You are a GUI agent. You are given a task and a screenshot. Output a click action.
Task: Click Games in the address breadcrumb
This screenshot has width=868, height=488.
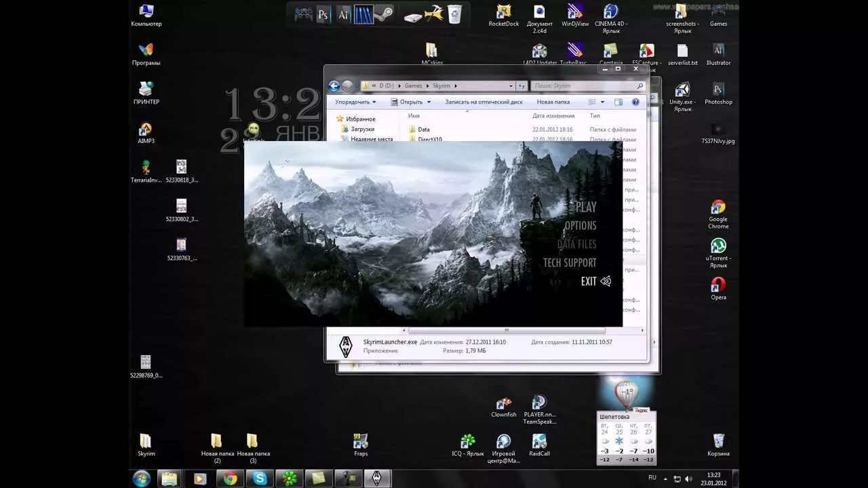click(413, 86)
